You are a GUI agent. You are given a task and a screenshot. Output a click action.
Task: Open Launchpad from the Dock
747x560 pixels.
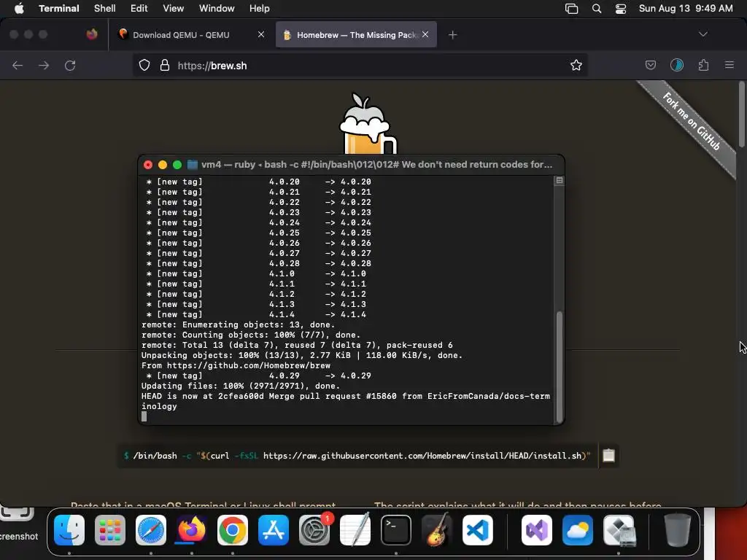click(110, 530)
